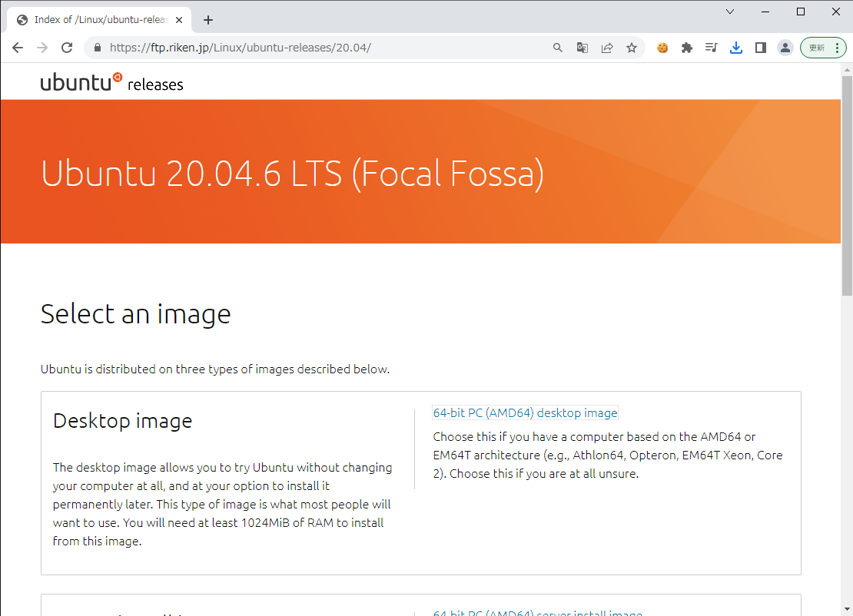Viewport: 853px width, 616px height.
Task: Click paragraph starting 'The desktop image allows you'
Action: tap(223, 505)
